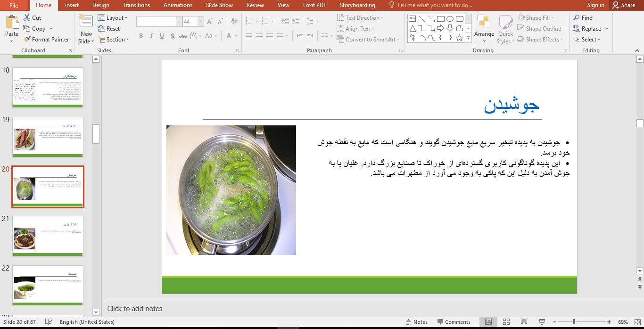Zoom in with plus button
Screen dimensions: 644x329
(x=609, y=322)
